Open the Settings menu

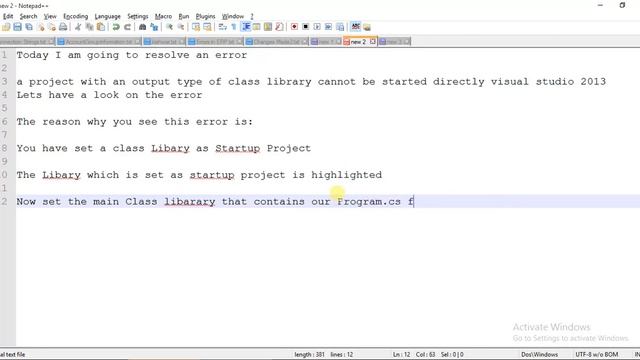click(138, 16)
